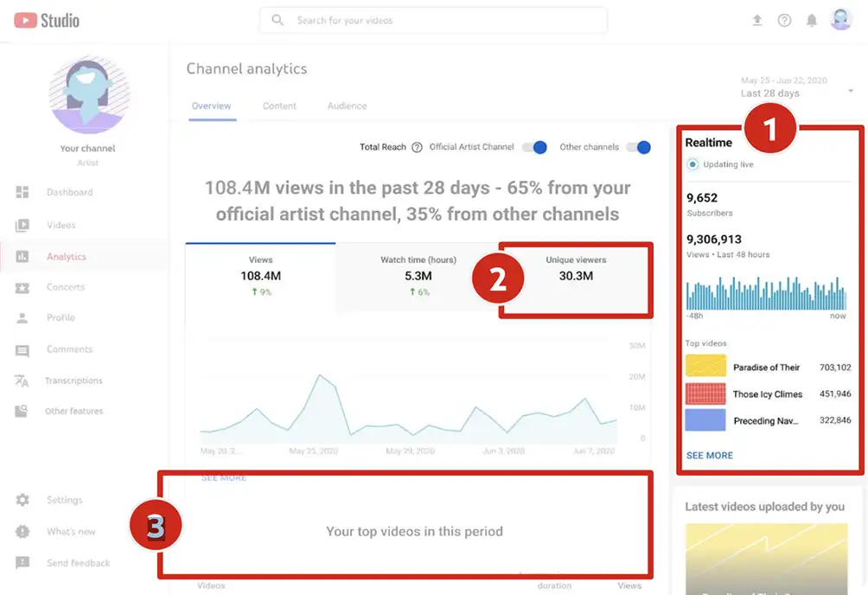Click the 322,846 view count
The width and height of the screenshot is (868, 595).
[x=835, y=420]
